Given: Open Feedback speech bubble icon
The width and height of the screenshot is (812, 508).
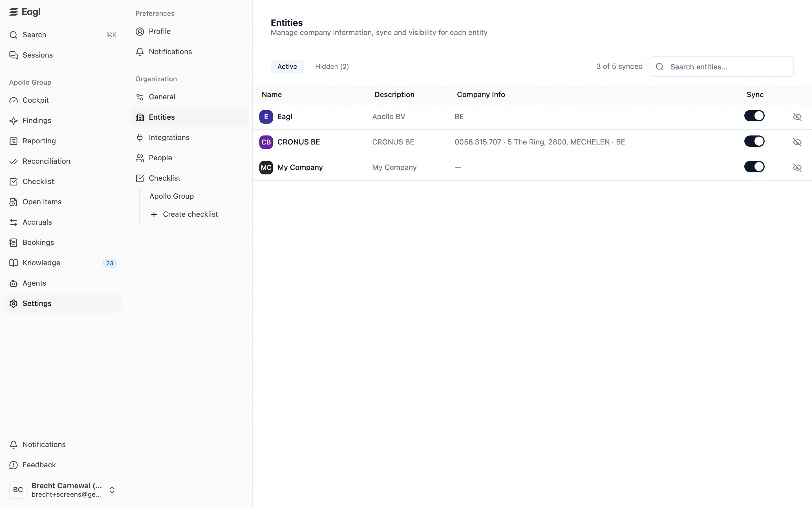Looking at the screenshot, I should [14, 465].
